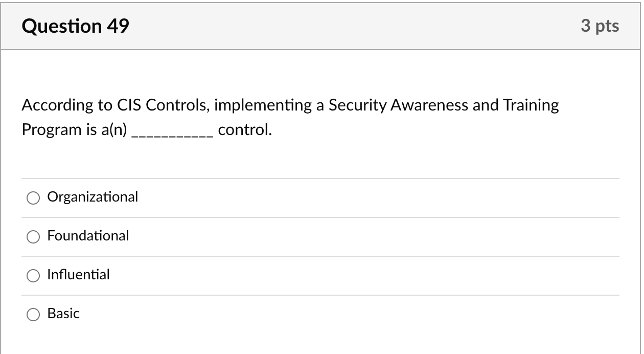The height and width of the screenshot is (354, 644).
Task: Click the word "According" in the question
Action: pyautogui.click(x=50, y=105)
